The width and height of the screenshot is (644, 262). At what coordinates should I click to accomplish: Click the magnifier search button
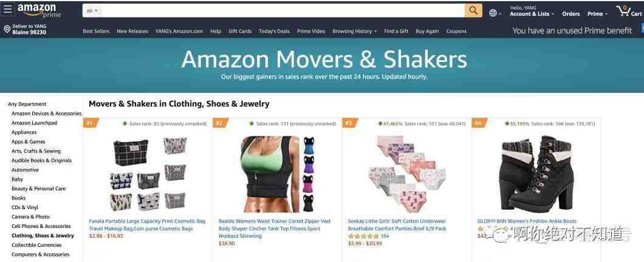pos(473,11)
